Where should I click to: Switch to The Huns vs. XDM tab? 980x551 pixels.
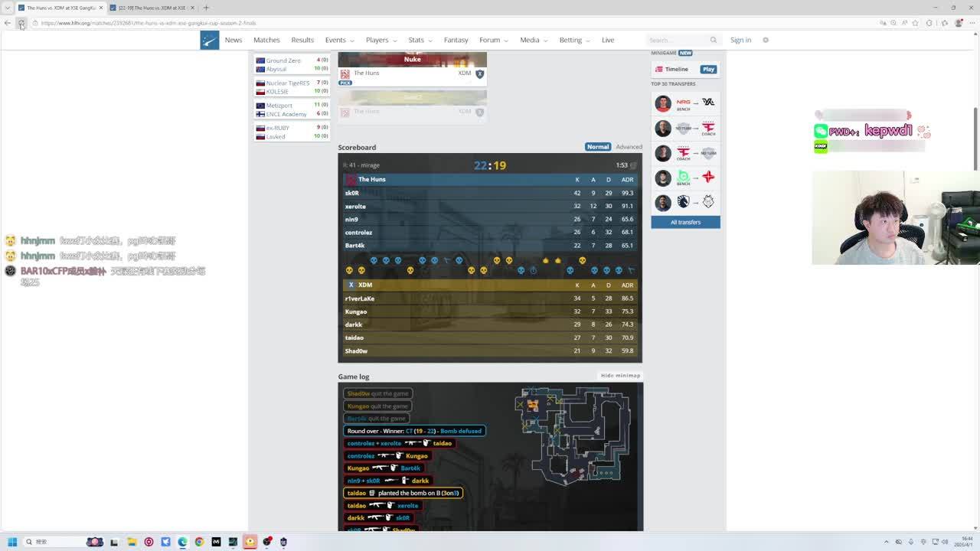click(x=61, y=8)
